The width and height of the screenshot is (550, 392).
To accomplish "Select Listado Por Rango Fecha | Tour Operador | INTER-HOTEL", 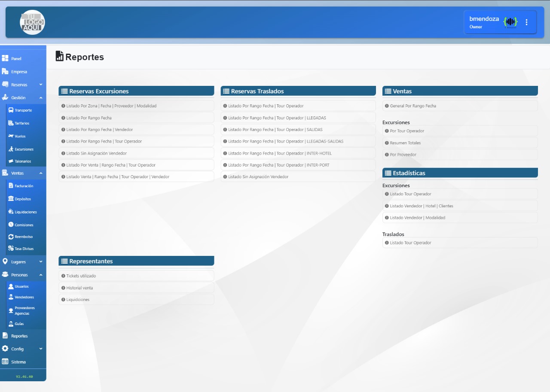I will (280, 153).
